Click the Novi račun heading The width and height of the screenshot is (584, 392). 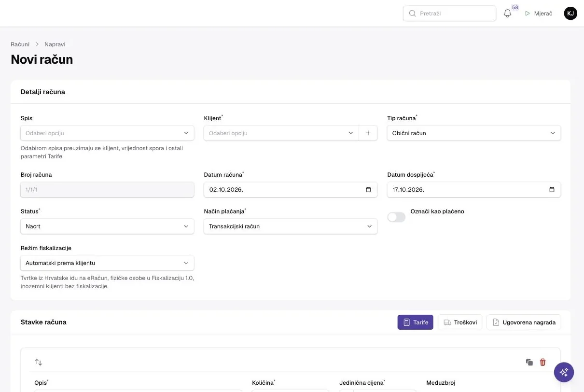point(42,59)
